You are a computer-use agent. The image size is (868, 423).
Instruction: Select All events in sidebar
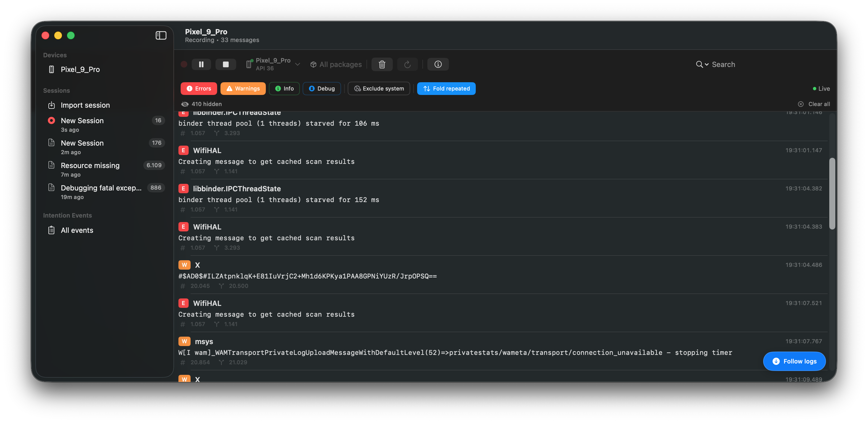(x=77, y=230)
